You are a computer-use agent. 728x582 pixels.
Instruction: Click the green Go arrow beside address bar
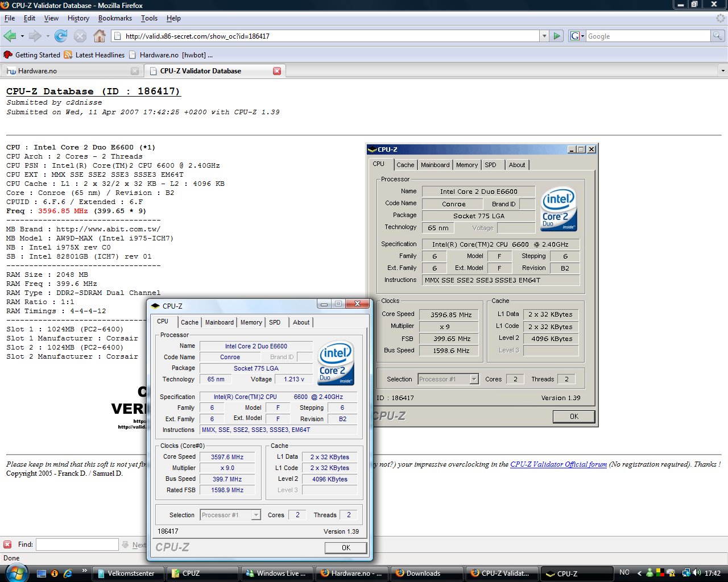pyautogui.click(x=557, y=36)
